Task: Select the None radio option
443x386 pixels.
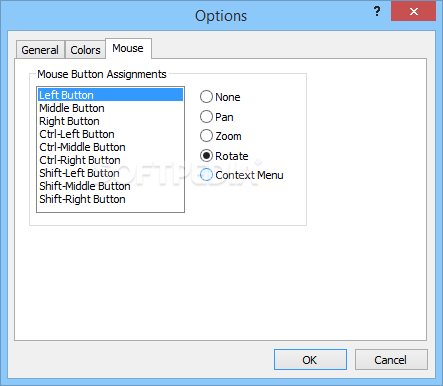Action: coord(220,97)
